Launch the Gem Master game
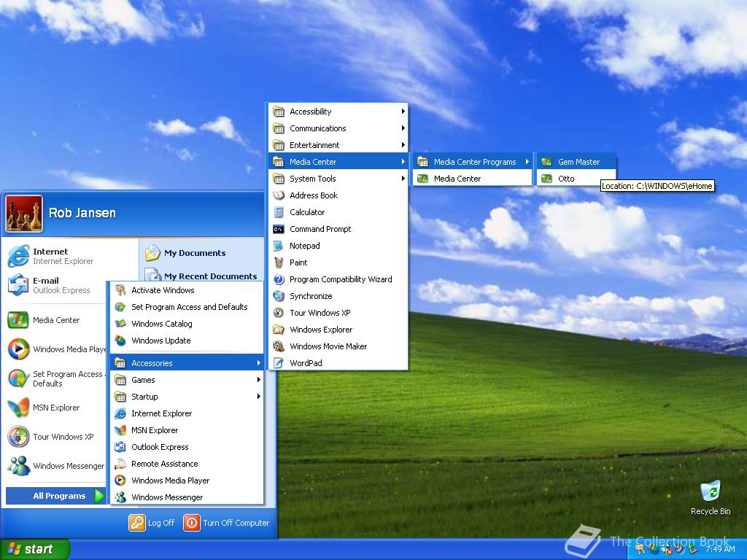The image size is (747, 560). point(577,161)
